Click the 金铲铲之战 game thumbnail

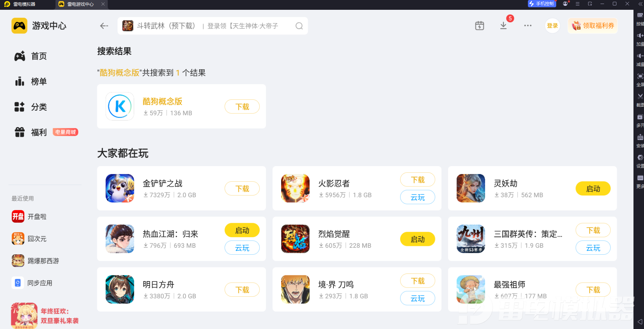tap(120, 188)
